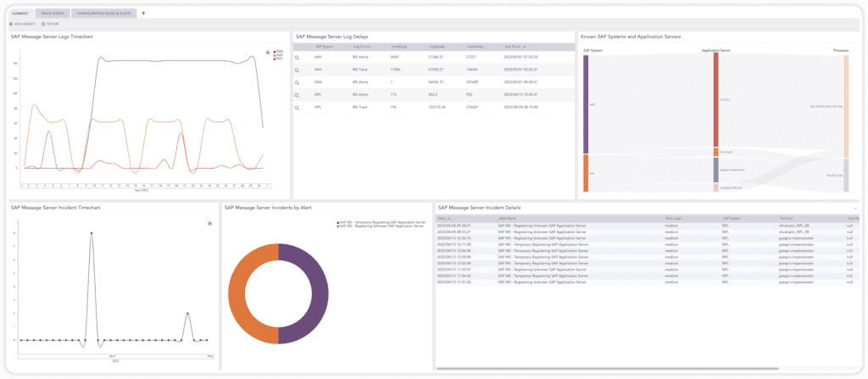
Task: Add a new dashboard tab with plus icon
Action: [143, 13]
